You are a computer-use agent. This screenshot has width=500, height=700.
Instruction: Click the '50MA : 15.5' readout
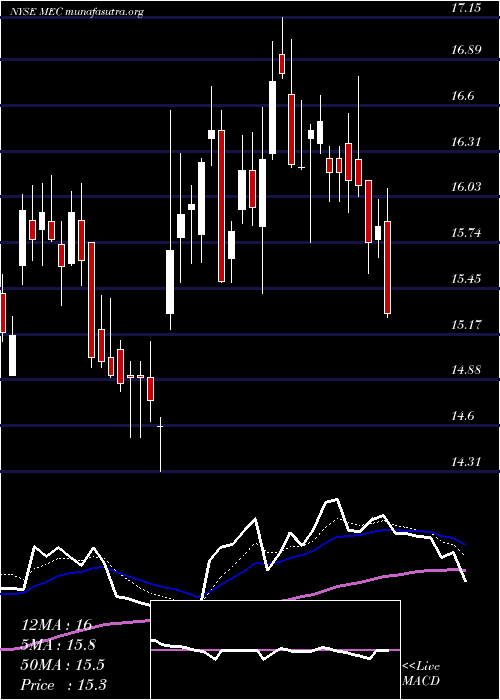pyautogui.click(x=62, y=665)
